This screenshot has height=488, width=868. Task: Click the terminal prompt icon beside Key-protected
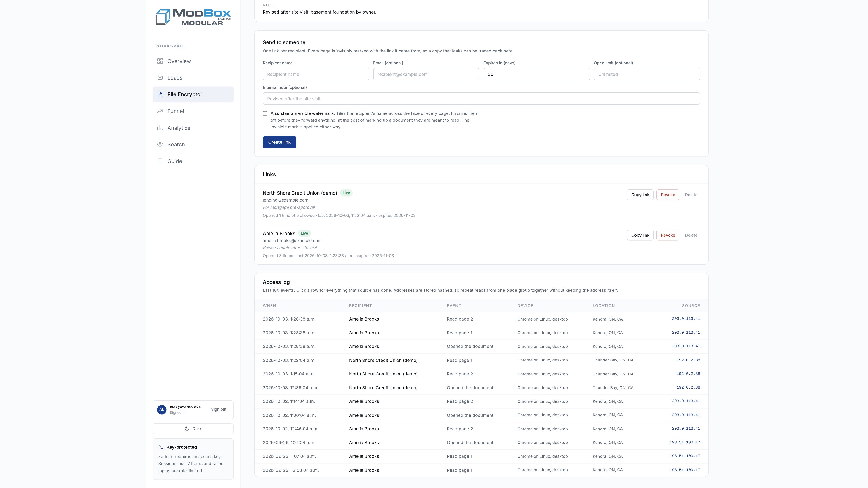pos(161,447)
